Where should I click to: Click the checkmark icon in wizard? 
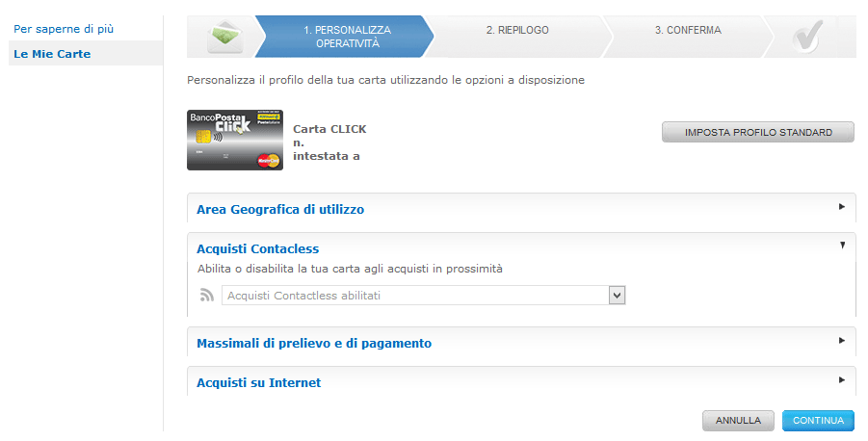coord(807,37)
